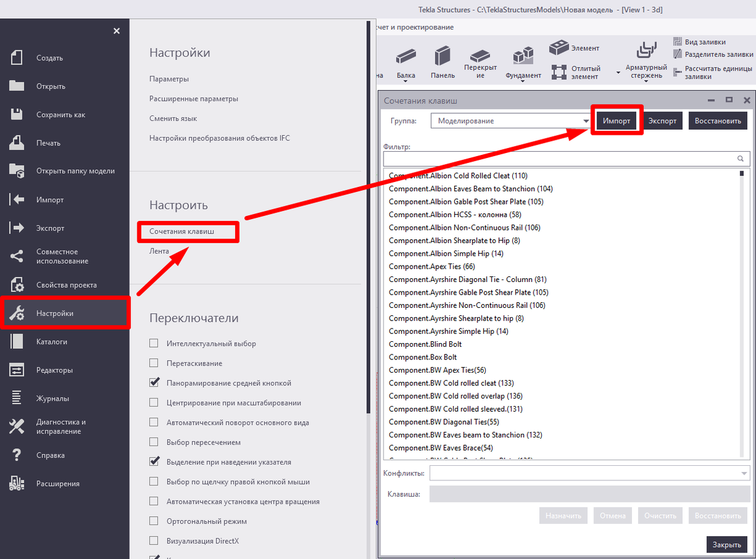Viewport: 756px width, 559px height.
Task: Uncheck Панорамирование средней кнопкой
Action: (x=154, y=383)
